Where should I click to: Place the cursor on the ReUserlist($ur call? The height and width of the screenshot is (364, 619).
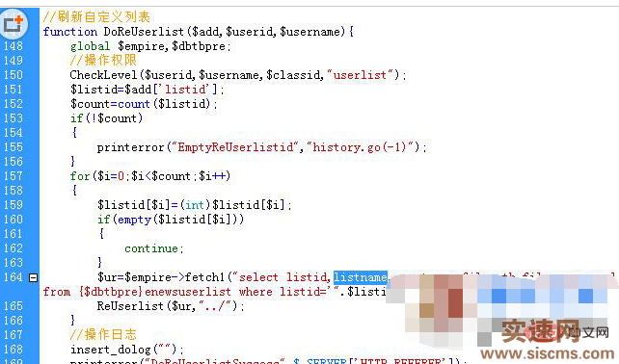(171, 306)
